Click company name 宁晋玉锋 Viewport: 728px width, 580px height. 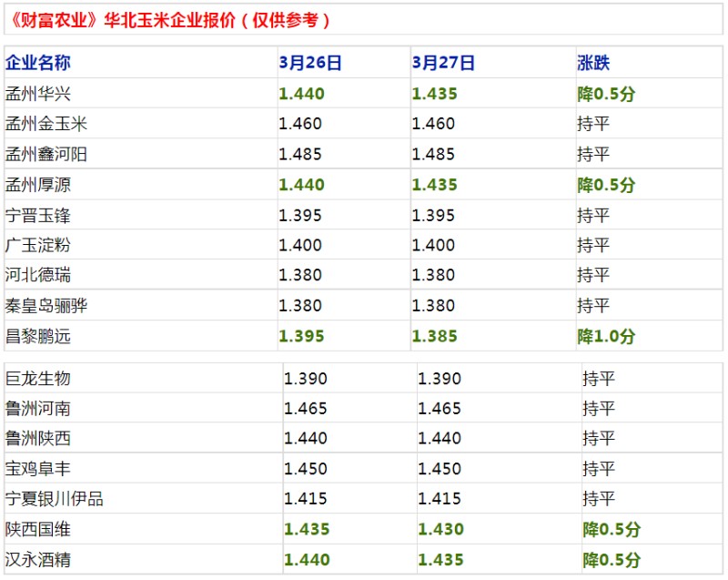(37, 216)
